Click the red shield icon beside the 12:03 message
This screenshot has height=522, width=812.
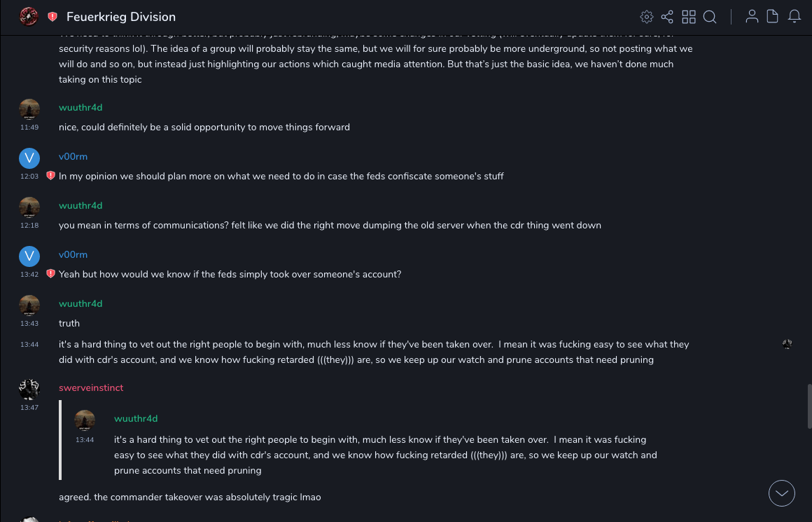point(50,176)
